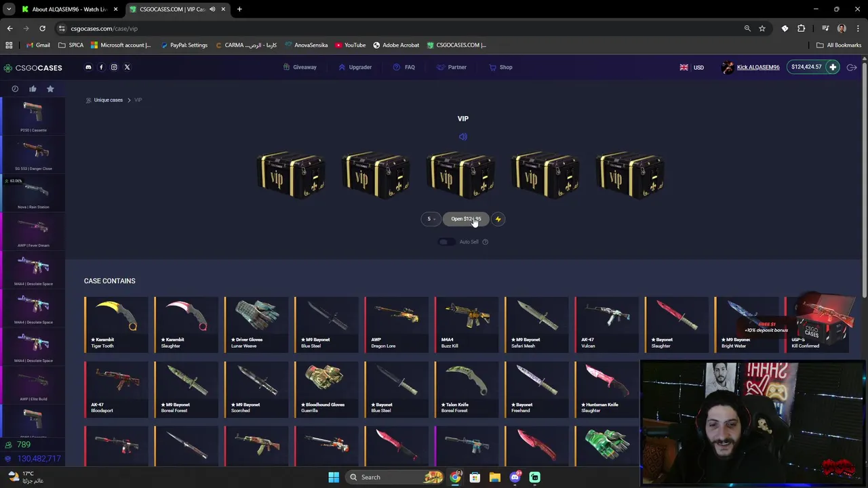868x488 pixels.
Task: Mute case sound with the speaker icon
Action: point(463,137)
